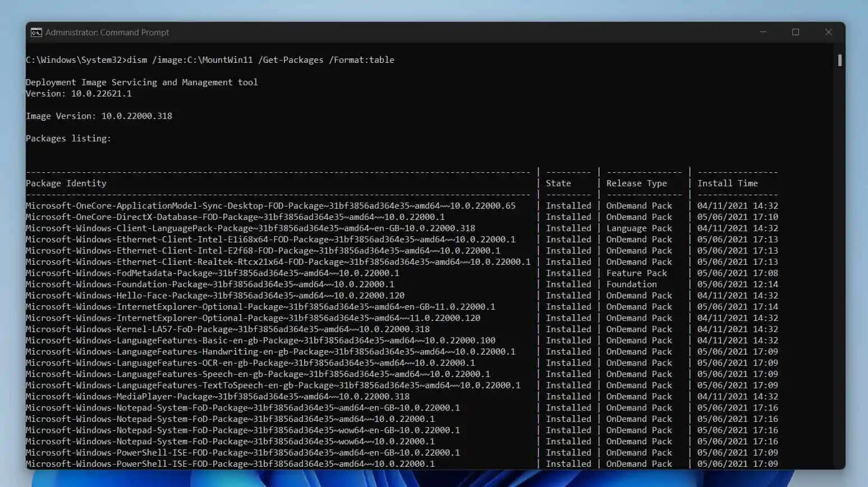This screenshot has height=487, width=868.
Task: Close the Administrator Command Prompt window
Action: click(x=829, y=32)
